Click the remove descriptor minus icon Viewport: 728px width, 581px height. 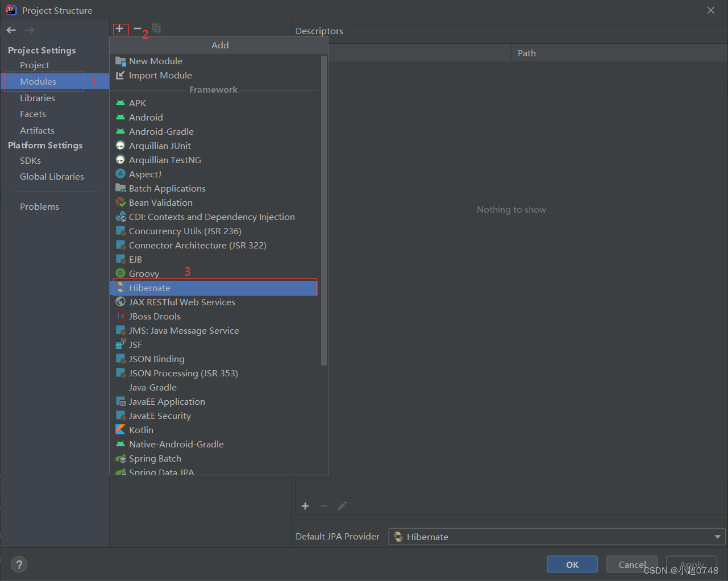(x=324, y=506)
